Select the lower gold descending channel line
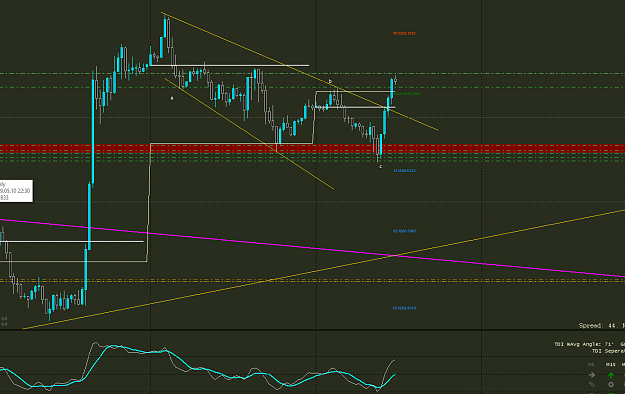The width and height of the screenshot is (625, 394). (x=249, y=133)
